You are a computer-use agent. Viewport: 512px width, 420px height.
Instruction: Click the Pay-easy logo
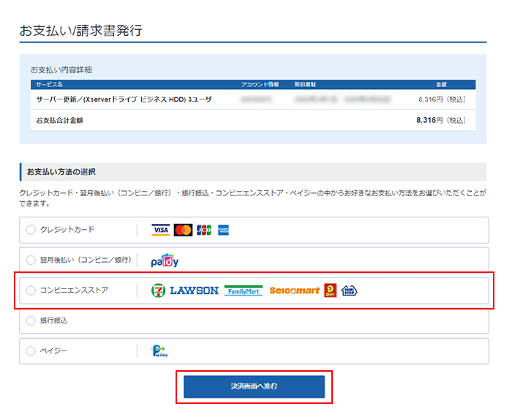[159, 351]
